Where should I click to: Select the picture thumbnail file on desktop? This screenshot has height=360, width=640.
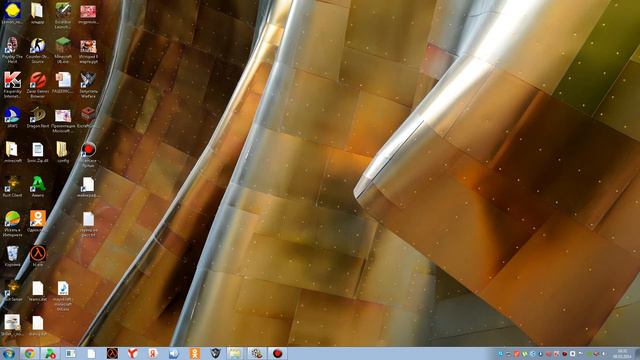[x=12, y=322]
